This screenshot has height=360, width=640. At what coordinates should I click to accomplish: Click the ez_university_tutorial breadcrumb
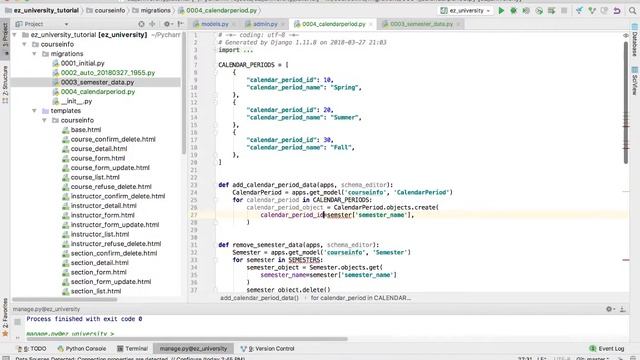click(42, 11)
